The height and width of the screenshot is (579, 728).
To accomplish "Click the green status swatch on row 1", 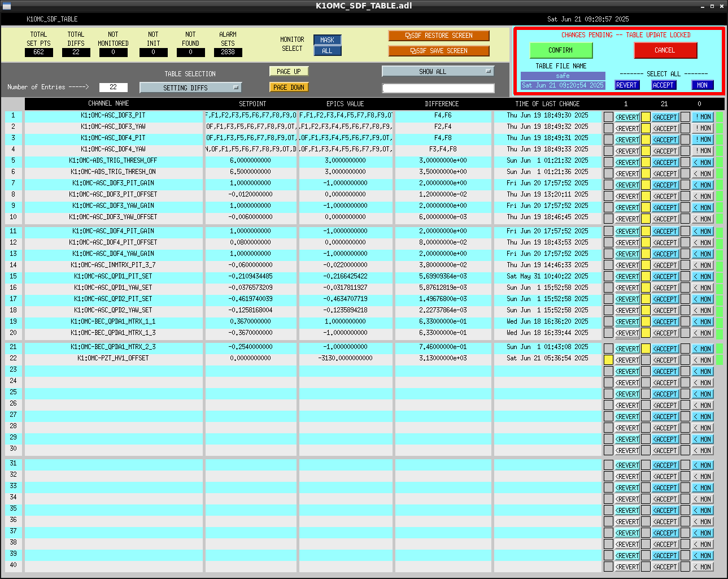I will coord(720,117).
